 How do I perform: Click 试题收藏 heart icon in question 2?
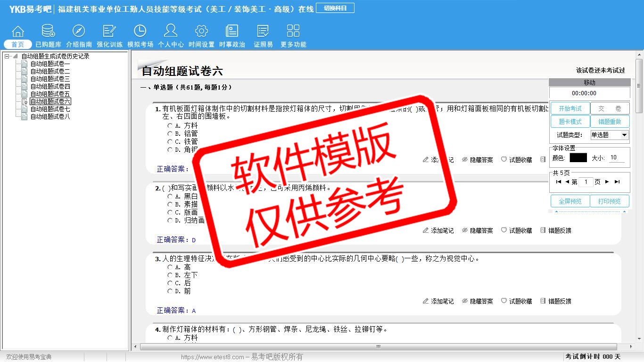pos(504,230)
